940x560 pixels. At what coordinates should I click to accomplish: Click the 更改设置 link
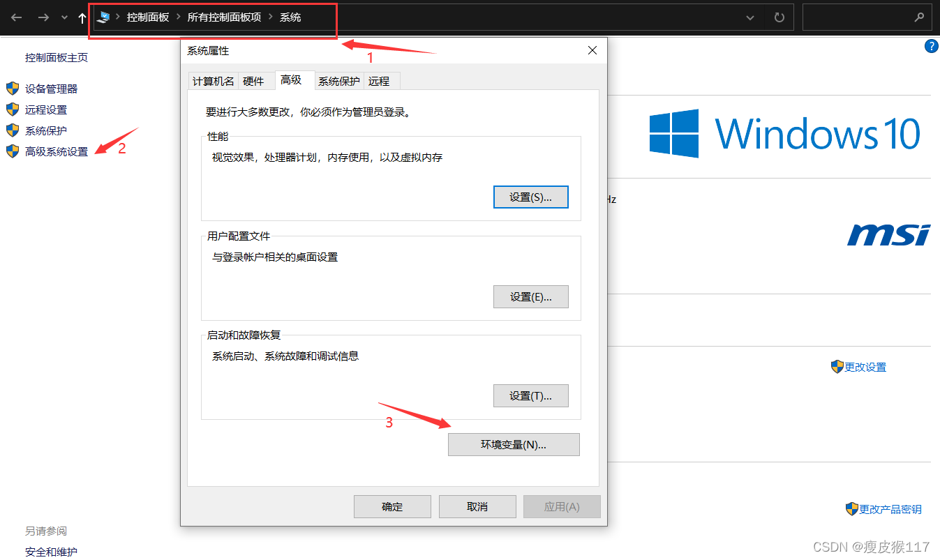pyautogui.click(x=863, y=366)
